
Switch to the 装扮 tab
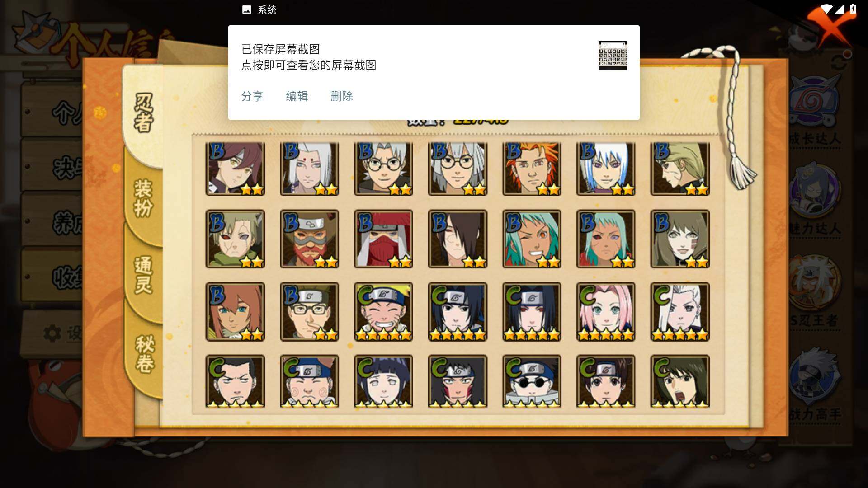[x=144, y=198]
